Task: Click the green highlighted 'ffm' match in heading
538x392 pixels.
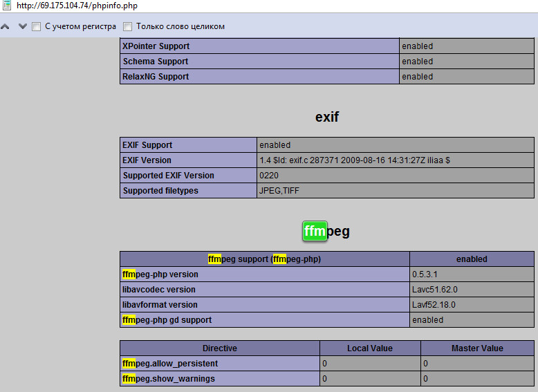Action: click(x=315, y=232)
